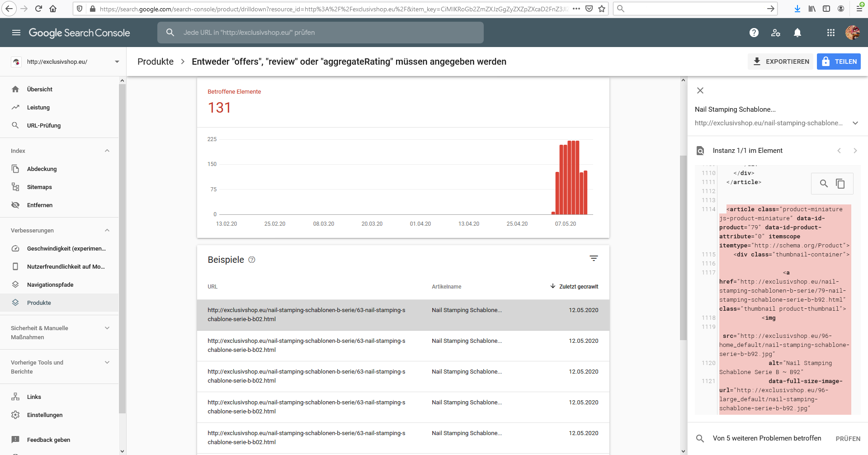
Task: Expand Sicherheit & Manuelle Maßnahmen section
Action: coord(107,328)
